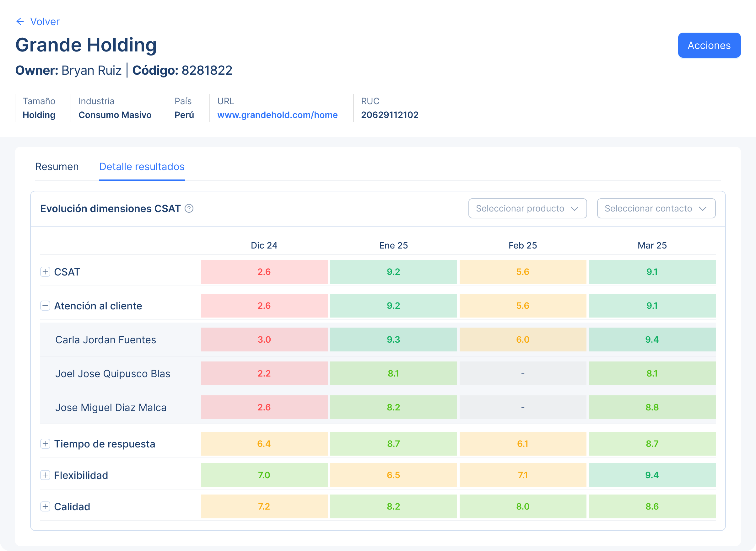Click the Seleccionar contacto chevron arrow
Viewport: 756px width, 551px height.
tap(702, 208)
